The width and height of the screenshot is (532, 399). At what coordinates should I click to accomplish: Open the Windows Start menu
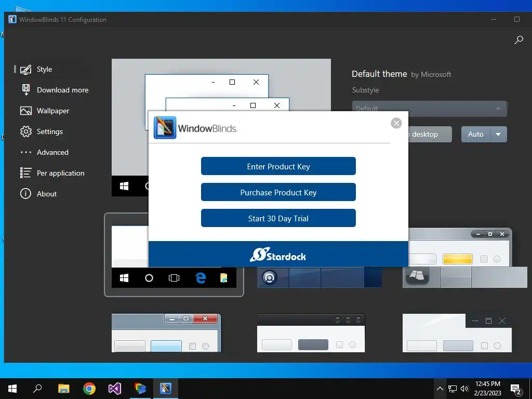pyautogui.click(x=12, y=389)
